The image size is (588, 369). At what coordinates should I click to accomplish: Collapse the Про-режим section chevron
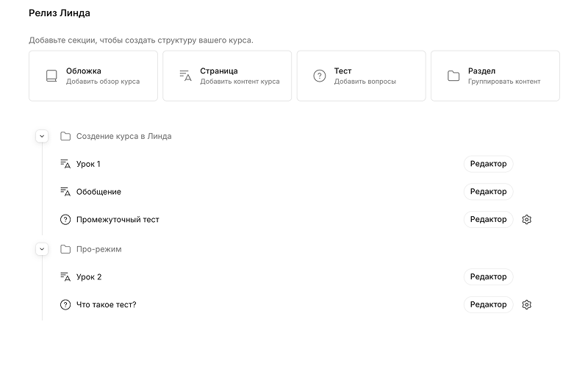[x=42, y=249]
